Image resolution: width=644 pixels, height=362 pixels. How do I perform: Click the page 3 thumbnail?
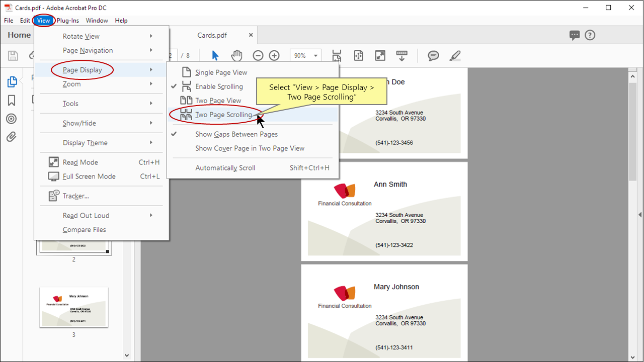click(x=73, y=307)
